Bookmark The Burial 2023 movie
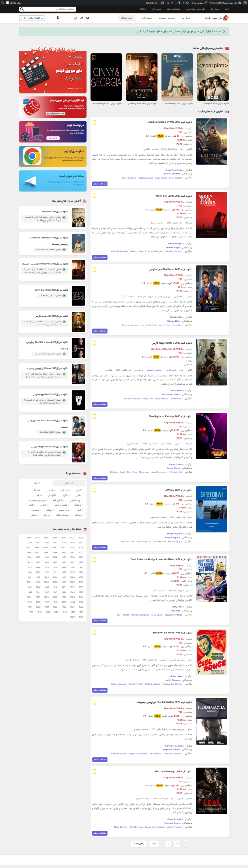The width and height of the screenshot is (248, 868). click(94, 269)
